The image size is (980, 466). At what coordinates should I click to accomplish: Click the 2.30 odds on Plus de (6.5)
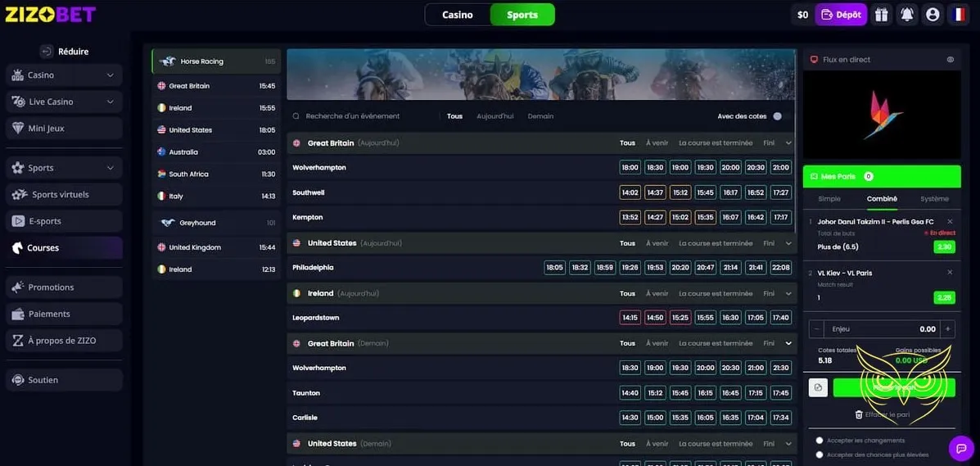(944, 247)
